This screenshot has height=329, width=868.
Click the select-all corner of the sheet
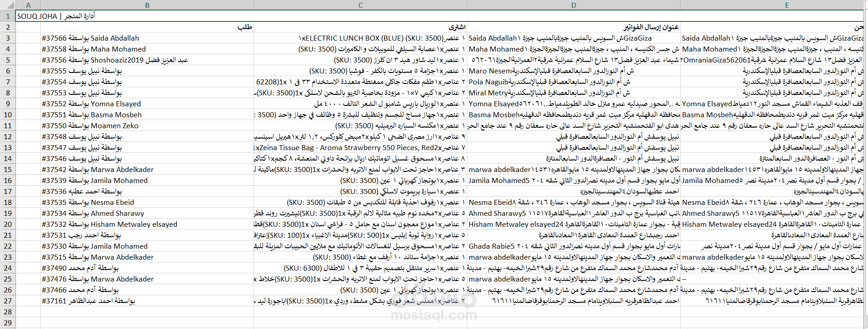[7, 5]
